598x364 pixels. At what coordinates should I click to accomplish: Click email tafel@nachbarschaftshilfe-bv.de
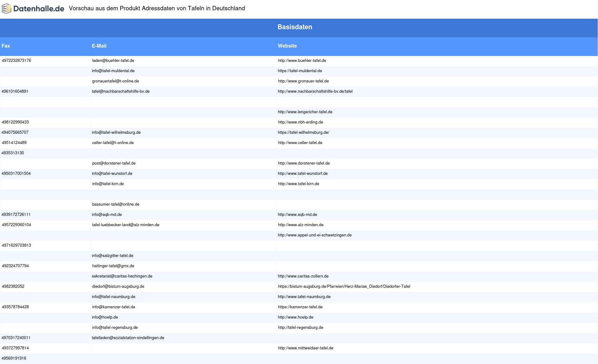(121, 91)
